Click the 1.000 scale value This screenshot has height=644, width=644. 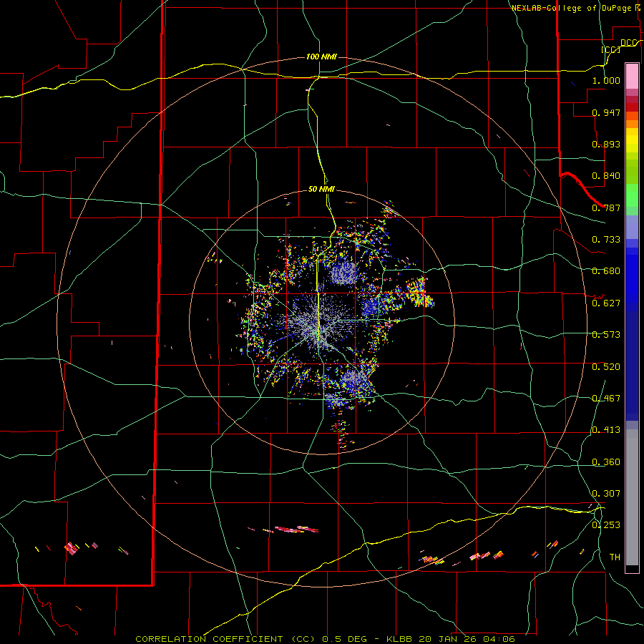[606, 80]
